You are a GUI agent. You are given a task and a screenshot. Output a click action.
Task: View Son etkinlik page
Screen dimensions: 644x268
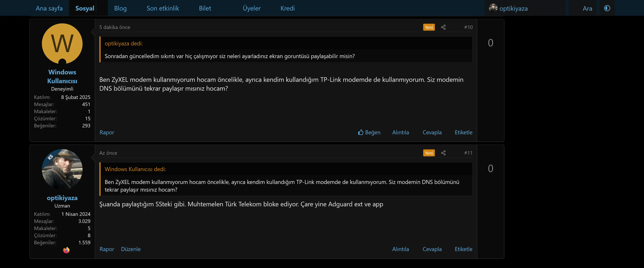pos(163,8)
